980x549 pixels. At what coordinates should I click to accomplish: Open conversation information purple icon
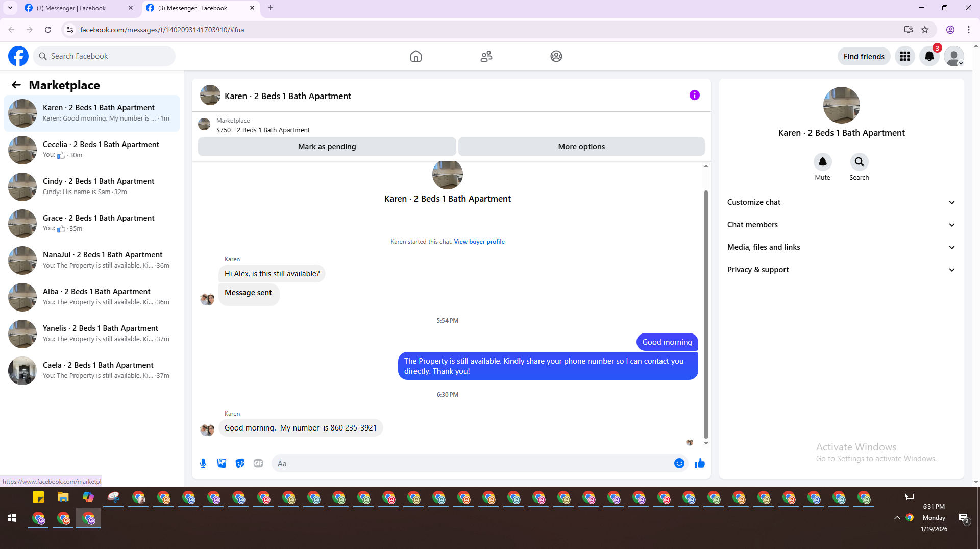tap(695, 95)
